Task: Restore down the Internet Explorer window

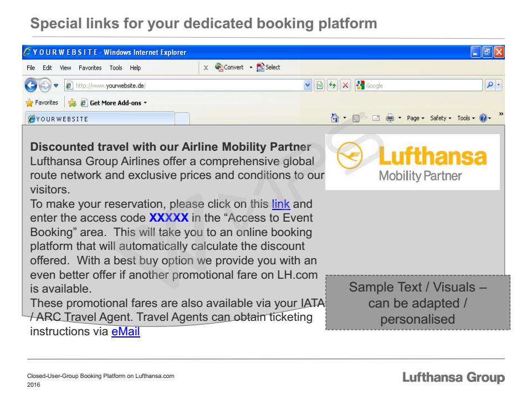Action: (487, 52)
